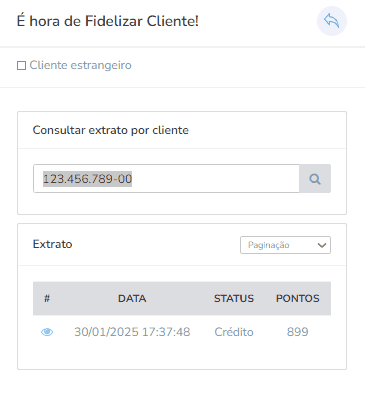Click the back arrow icon at top
Screen dimensions: 365x398
pos(332,21)
